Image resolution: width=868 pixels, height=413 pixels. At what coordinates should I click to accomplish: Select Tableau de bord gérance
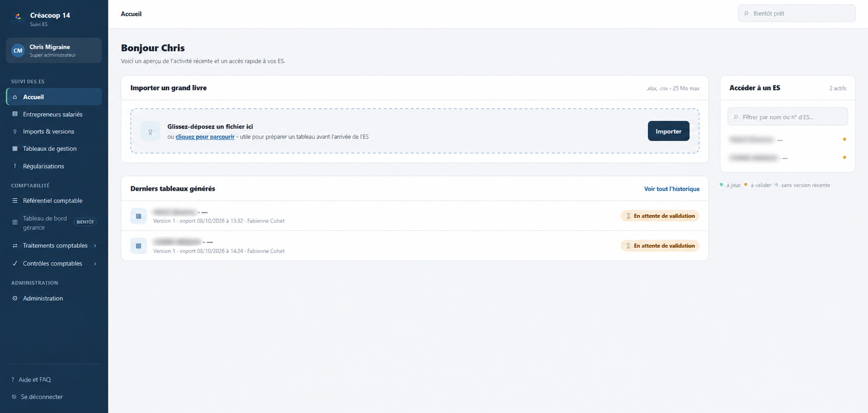[54, 222]
